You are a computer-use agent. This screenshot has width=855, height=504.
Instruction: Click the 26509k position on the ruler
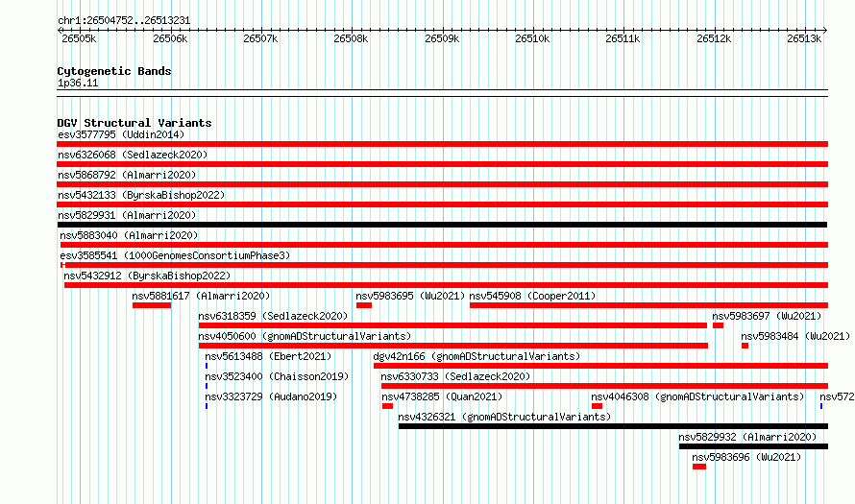pos(442,38)
